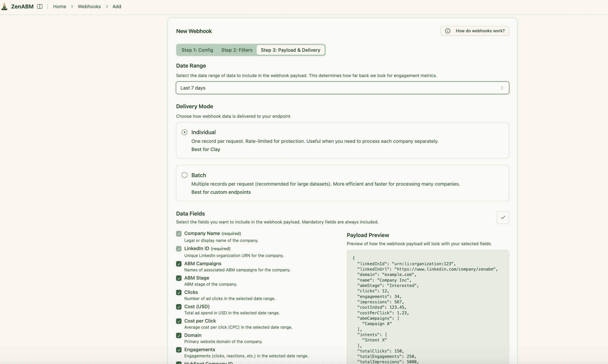Image resolution: width=608 pixels, height=364 pixels.
Task: Uncheck the ABM Stage field
Action: coord(179,278)
